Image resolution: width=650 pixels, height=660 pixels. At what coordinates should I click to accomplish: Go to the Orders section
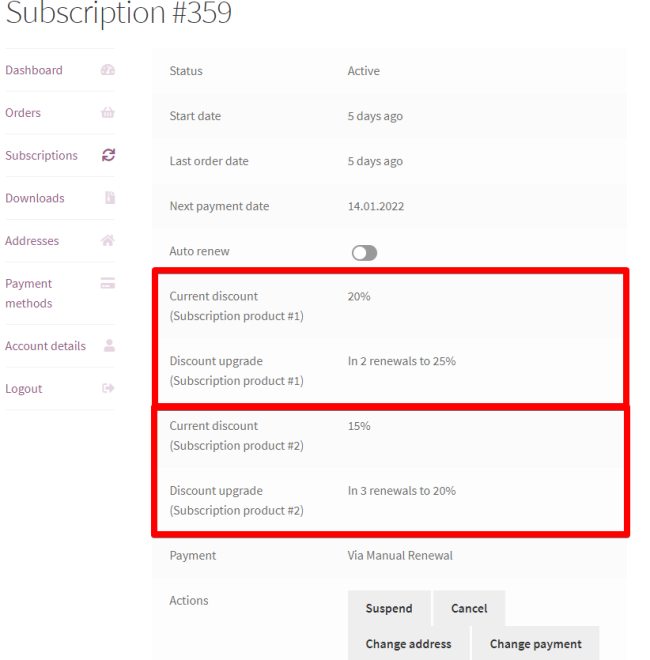coord(23,113)
